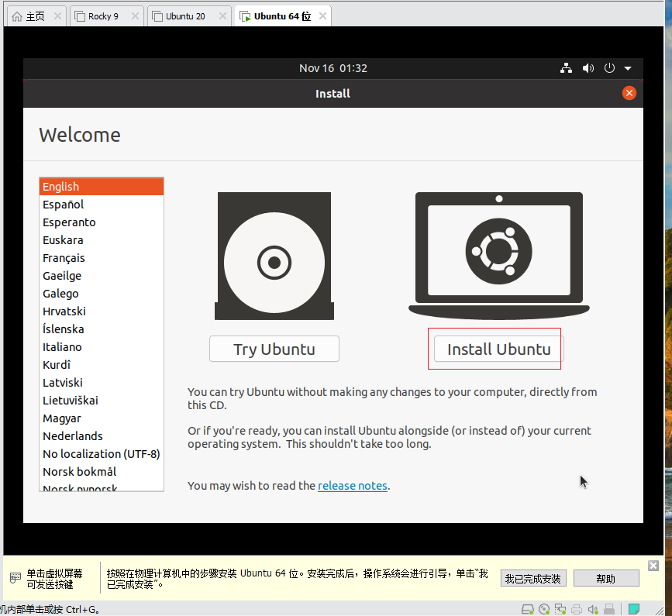This screenshot has width=672, height=616.
Task: Click the sound card device status icon
Action: pyautogui.click(x=593, y=609)
